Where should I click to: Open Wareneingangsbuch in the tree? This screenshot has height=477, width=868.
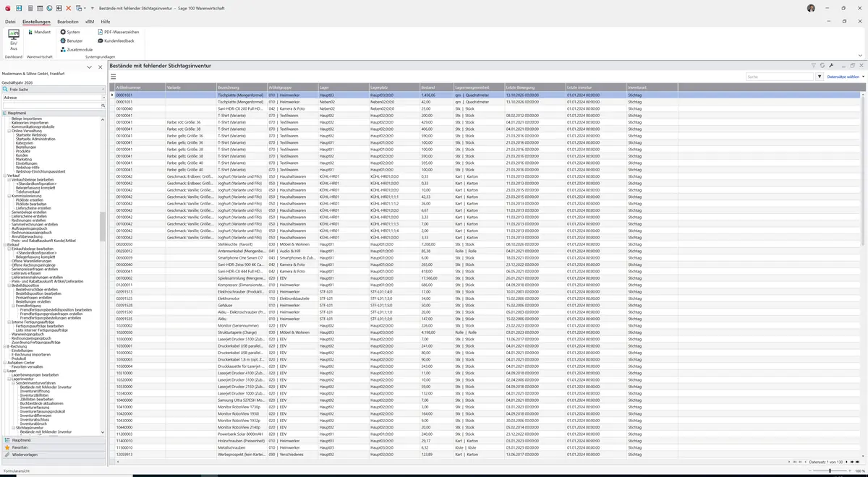[27, 334]
